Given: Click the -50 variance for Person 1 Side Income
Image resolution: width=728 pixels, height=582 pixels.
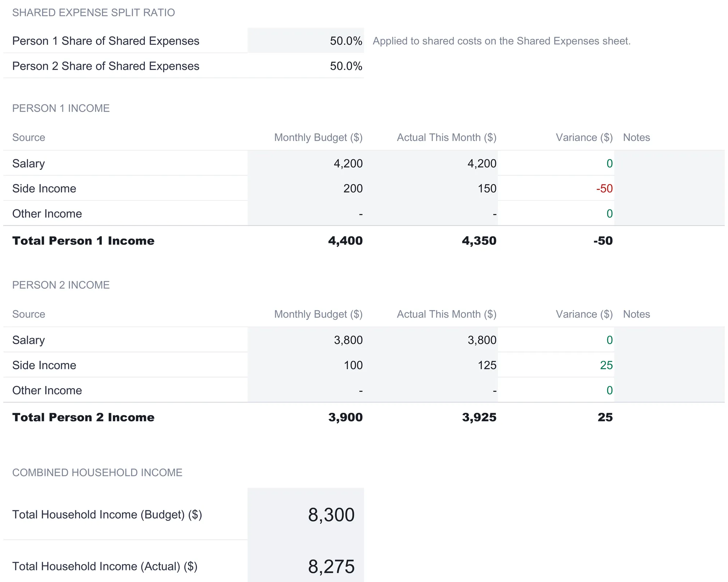Looking at the screenshot, I should pyautogui.click(x=556, y=188).
